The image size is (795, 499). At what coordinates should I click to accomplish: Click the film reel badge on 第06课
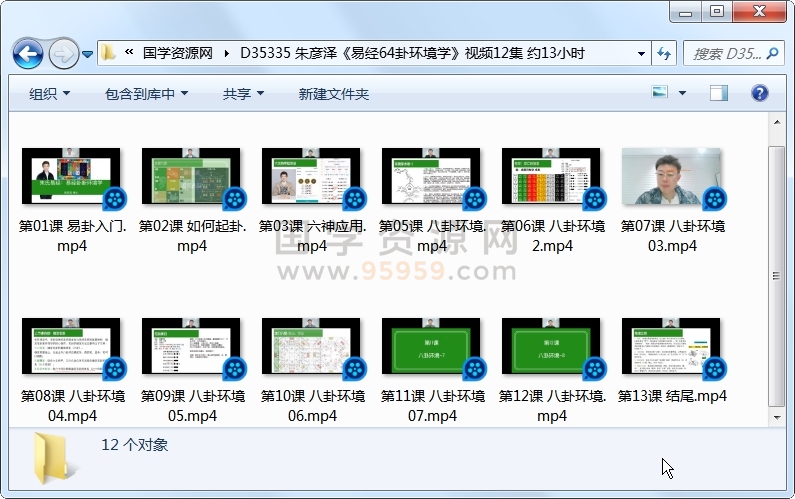click(x=594, y=199)
